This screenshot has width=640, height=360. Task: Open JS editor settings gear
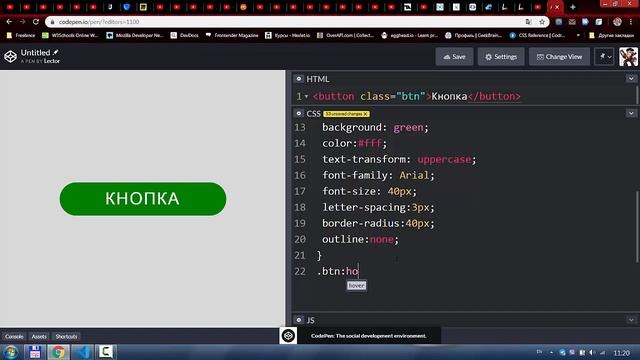tap(299, 320)
